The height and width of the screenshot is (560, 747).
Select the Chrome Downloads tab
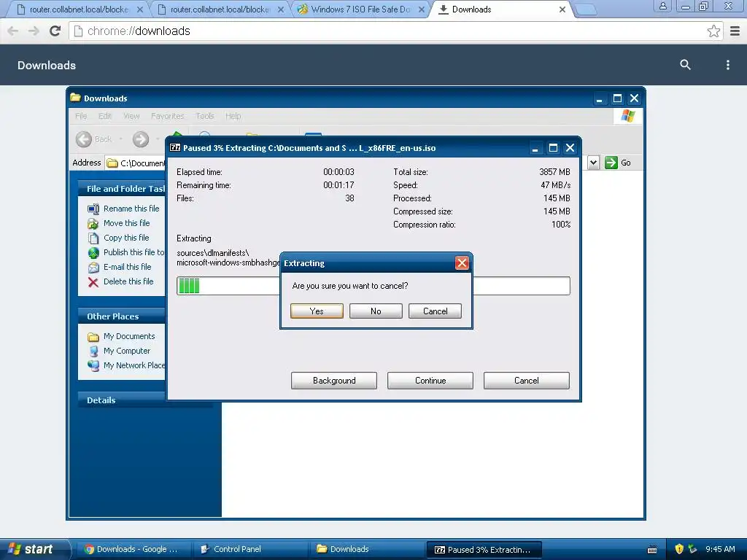point(500,9)
